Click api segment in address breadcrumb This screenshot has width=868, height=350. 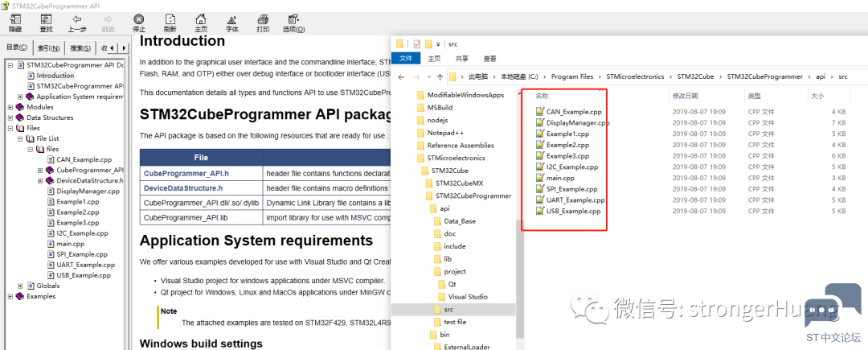click(x=821, y=77)
